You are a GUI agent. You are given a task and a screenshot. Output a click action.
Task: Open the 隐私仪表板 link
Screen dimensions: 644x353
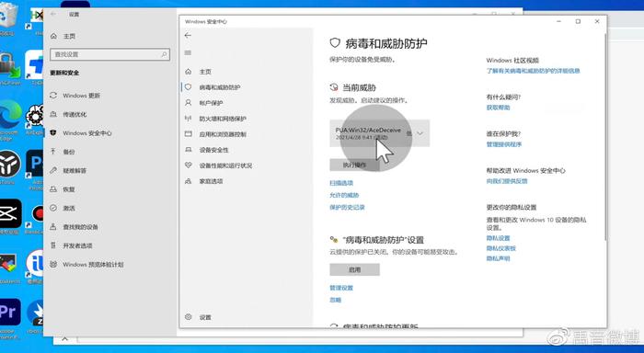501,248
